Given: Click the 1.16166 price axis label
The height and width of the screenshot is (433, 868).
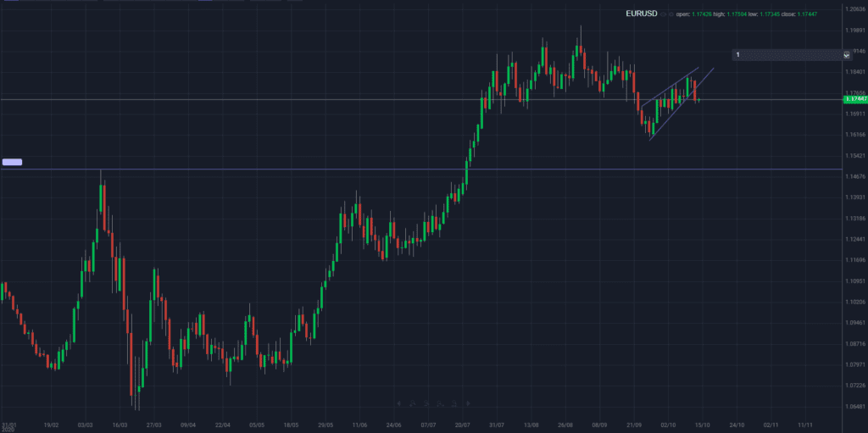Looking at the screenshot, I should (855, 135).
